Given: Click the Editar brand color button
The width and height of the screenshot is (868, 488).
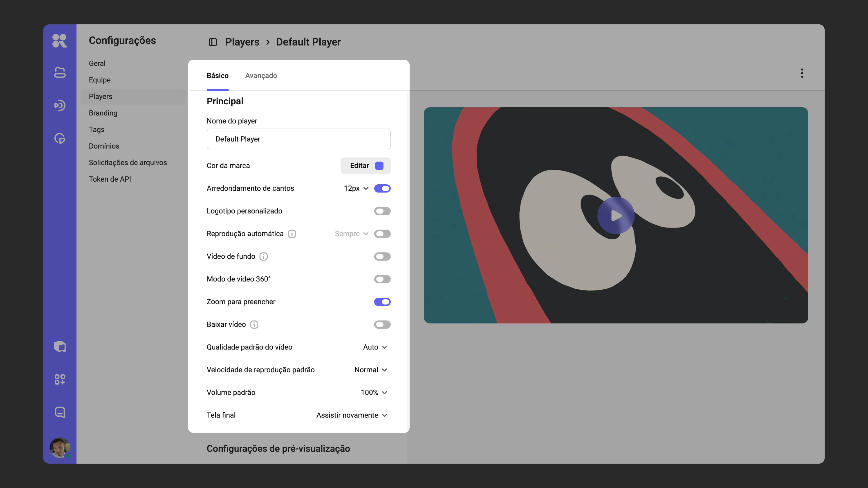Looking at the screenshot, I should tap(365, 166).
